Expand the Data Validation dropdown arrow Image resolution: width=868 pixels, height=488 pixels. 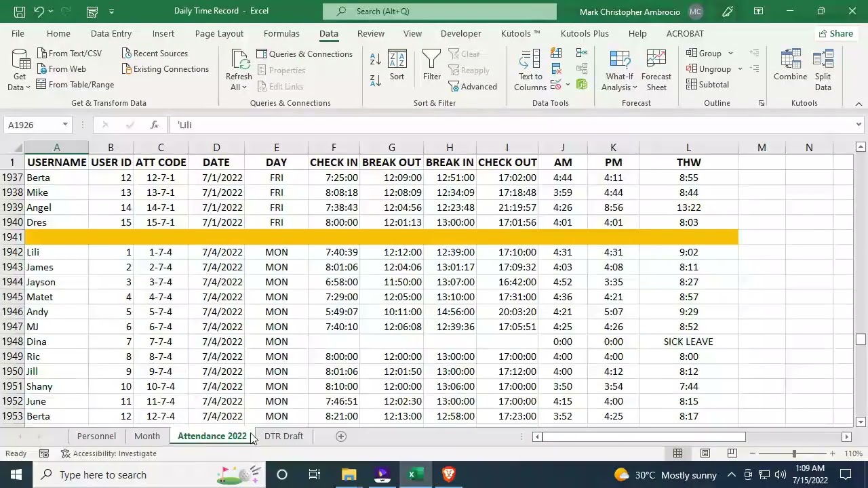(x=567, y=85)
